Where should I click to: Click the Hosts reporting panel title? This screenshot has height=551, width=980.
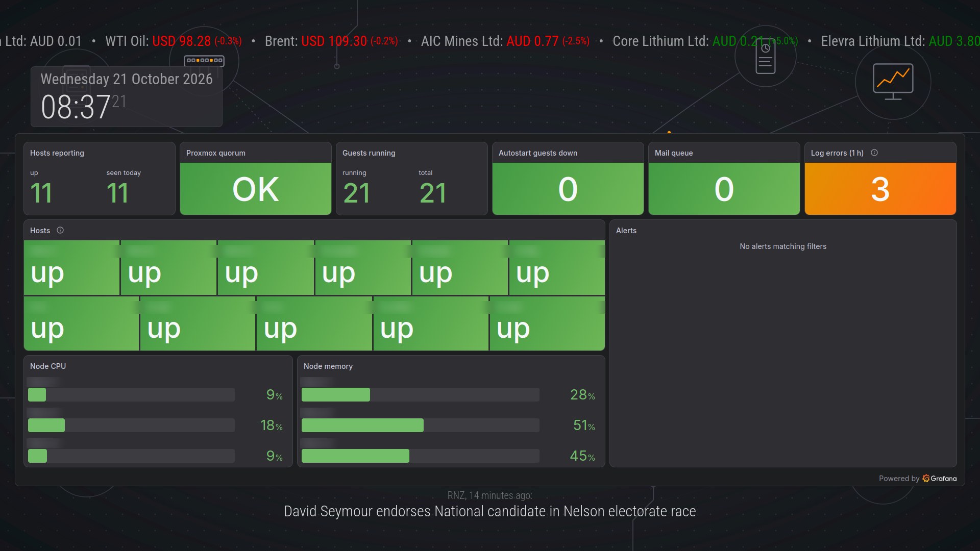click(57, 153)
